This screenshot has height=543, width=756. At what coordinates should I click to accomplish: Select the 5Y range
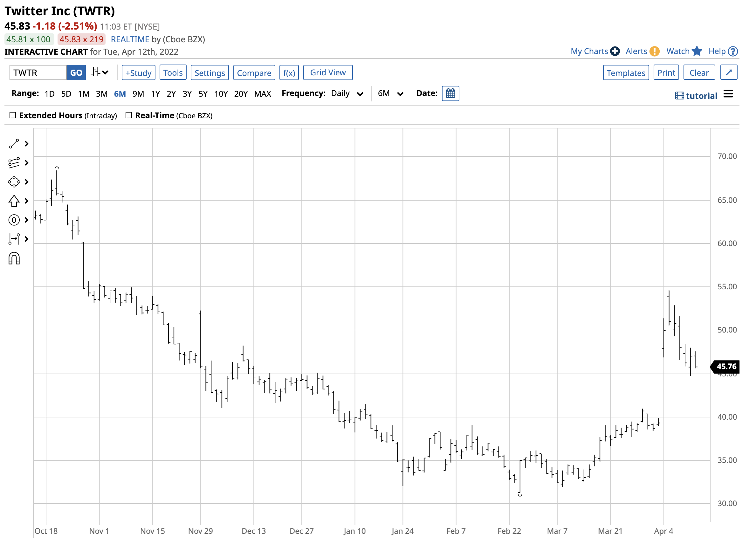tap(203, 94)
